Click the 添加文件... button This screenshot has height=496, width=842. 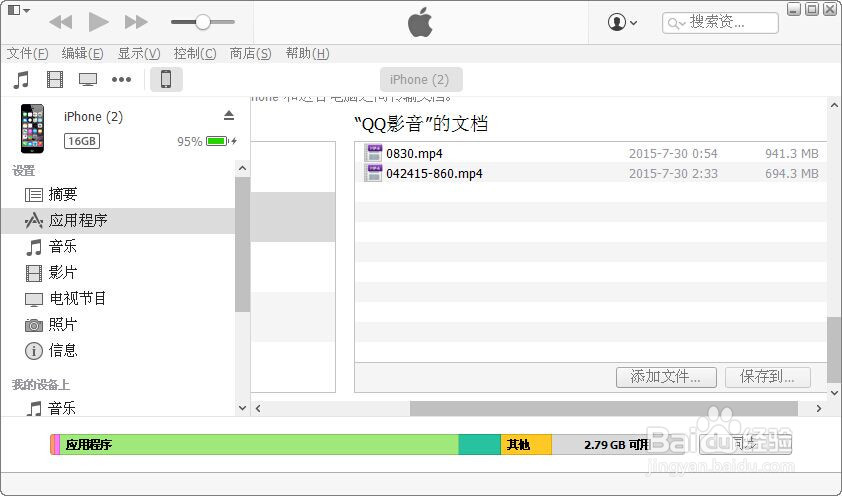coord(666,377)
